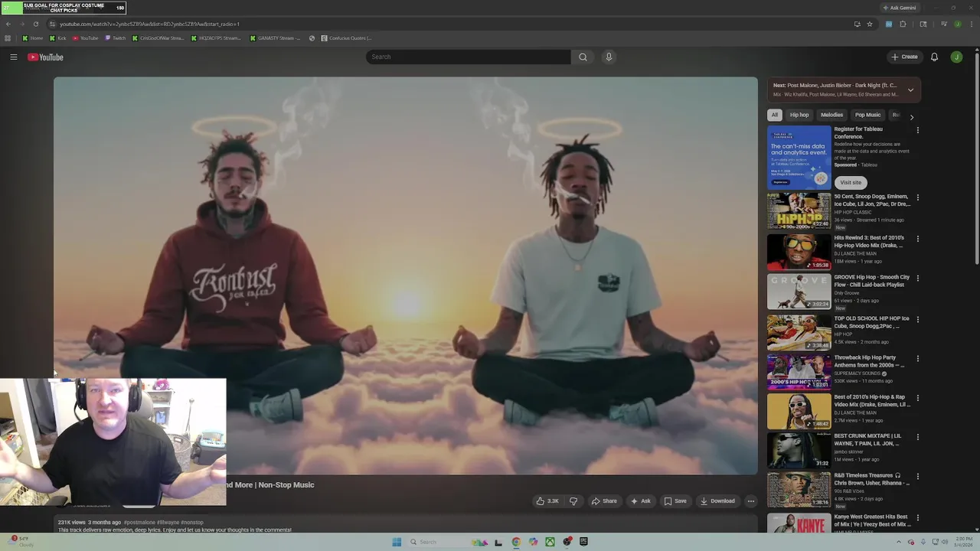980x551 pixels.
Task: Open Chrome profile avatar in toolbar
Action: pyautogui.click(x=957, y=24)
